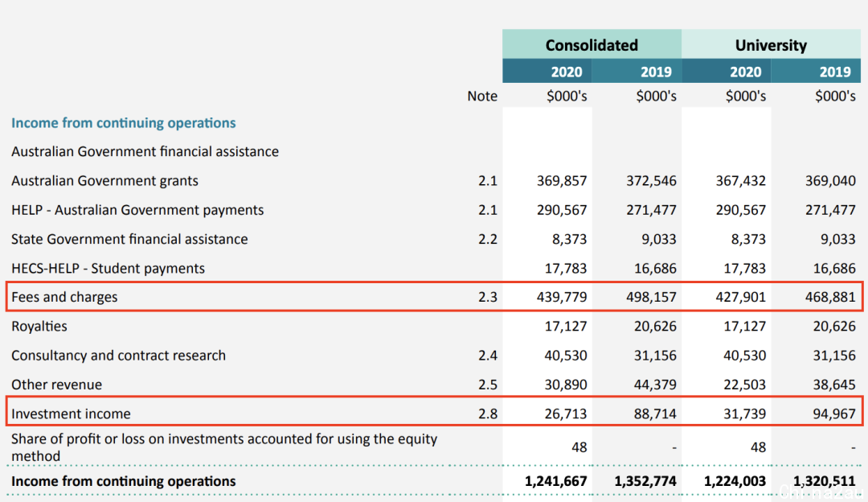868x502 pixels.
Task: Click Consolidated 2020 State Government value "8,373"
Action: (x=570, y=239)
